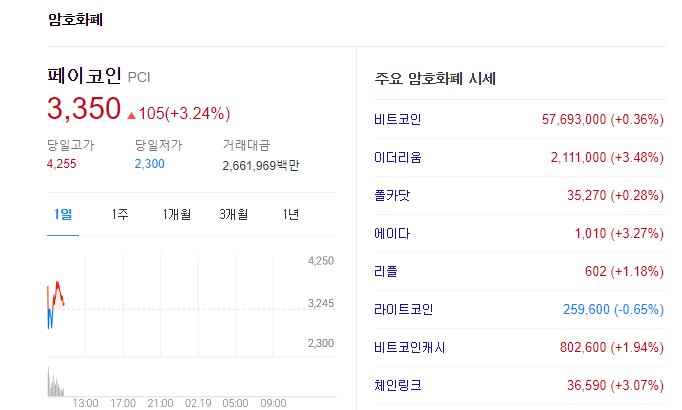Click Bitcoin price 57,693,000 (+0.36%)
This screenshot has width=682, height=410.
(602, 119)
